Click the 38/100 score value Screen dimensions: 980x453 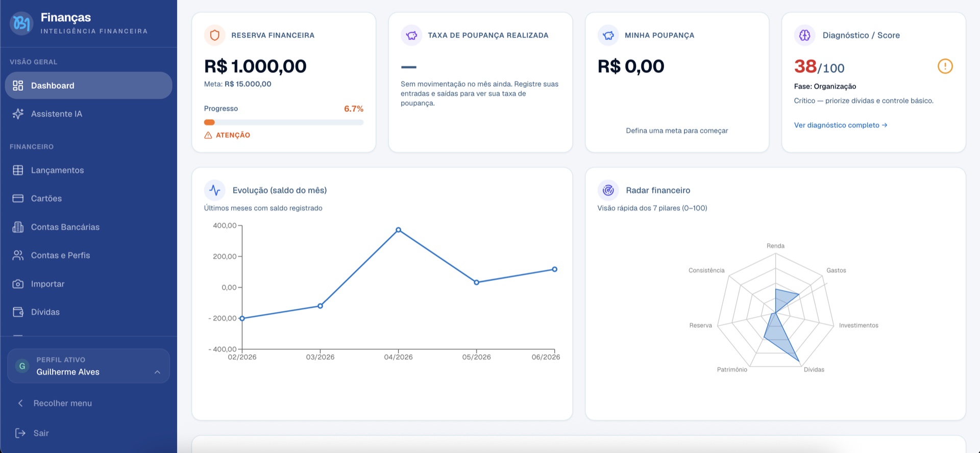pyautogui.click(x=819, y=67)
